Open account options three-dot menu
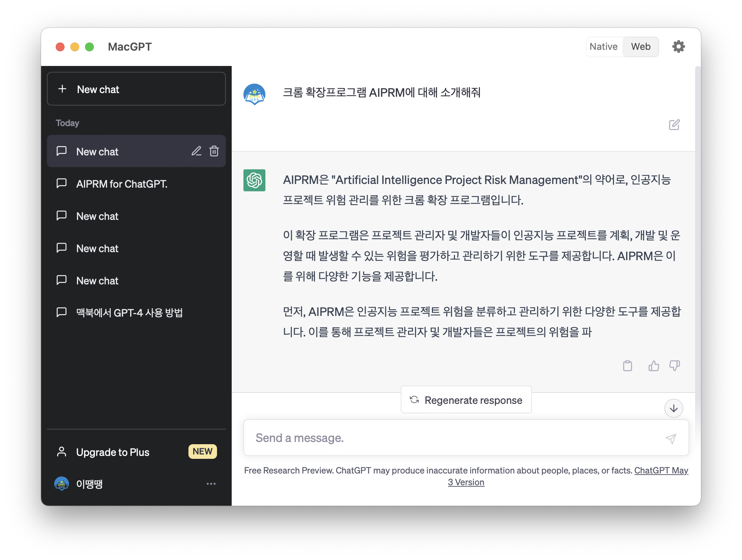 pos(211,484)
